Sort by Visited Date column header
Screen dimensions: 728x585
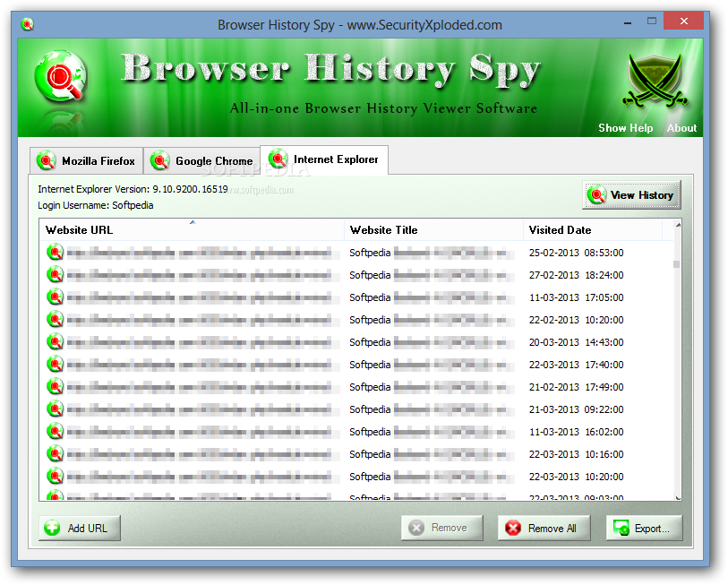[x=593, y=230]
